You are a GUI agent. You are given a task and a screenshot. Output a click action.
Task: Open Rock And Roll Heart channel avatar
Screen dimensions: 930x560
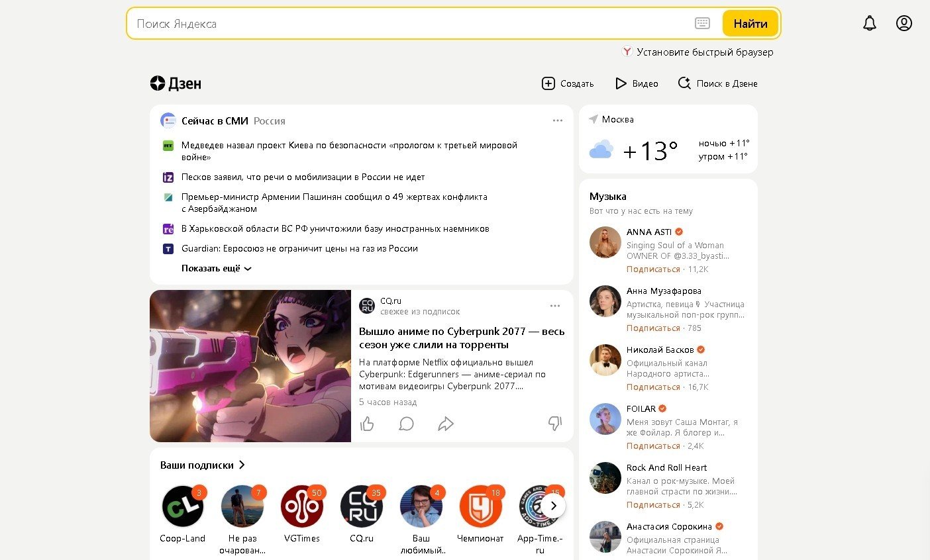coord(605,478)
